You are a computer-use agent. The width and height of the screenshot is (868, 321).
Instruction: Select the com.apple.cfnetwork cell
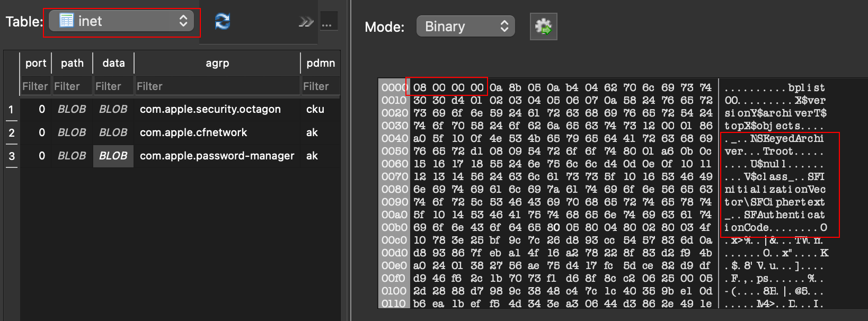click(193, 132)
